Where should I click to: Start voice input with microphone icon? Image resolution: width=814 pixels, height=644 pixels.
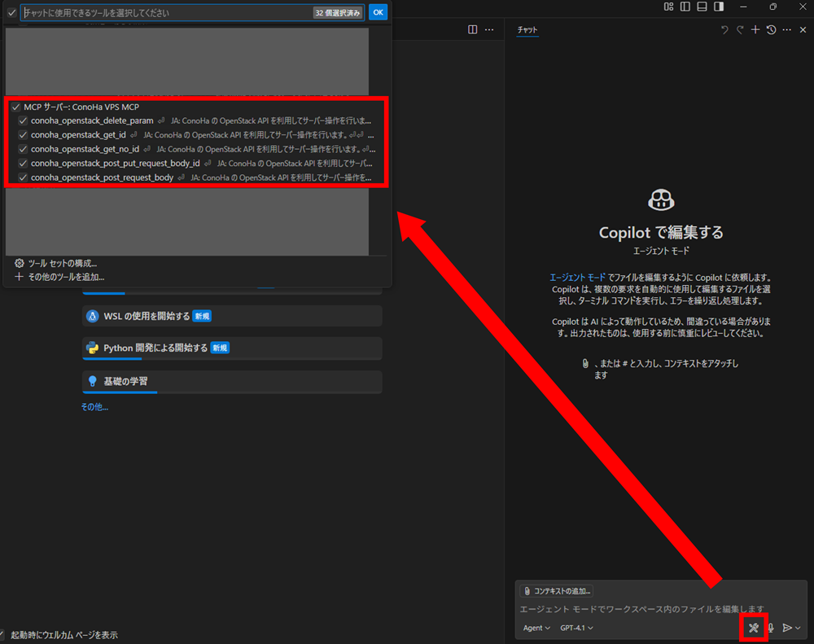tap(770, 628)
